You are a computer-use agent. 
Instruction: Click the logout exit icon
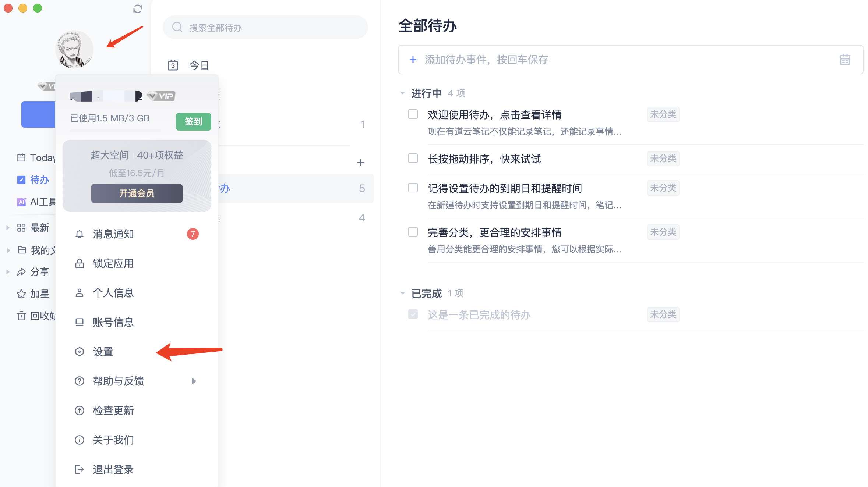tap(80, 469)
